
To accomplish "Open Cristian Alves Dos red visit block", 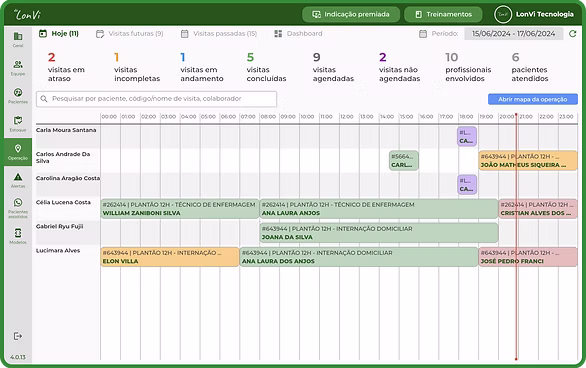I will (x=538, y=209).
